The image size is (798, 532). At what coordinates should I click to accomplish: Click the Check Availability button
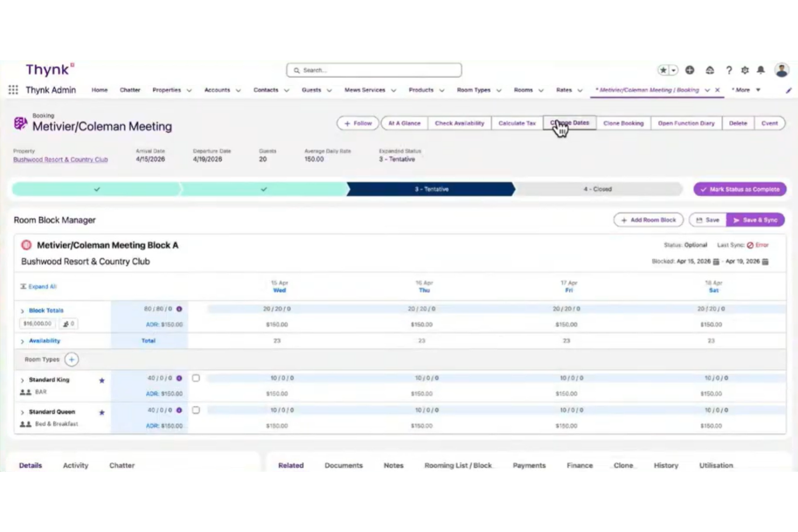pyautogui.click(x=459, y=123)
